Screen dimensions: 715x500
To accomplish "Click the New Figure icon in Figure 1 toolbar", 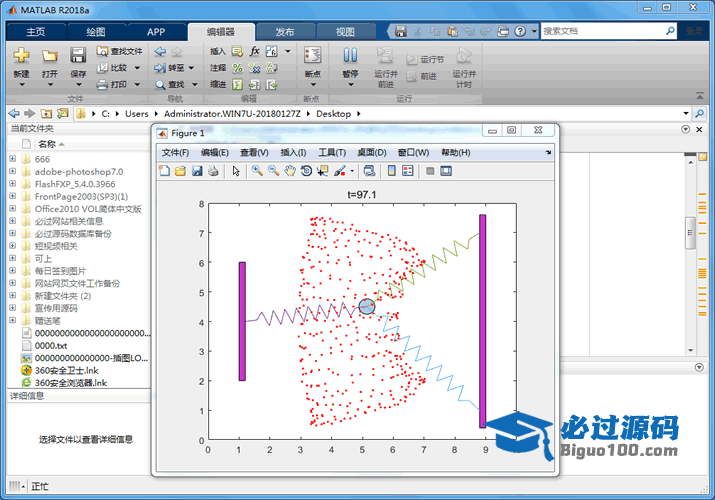I will coord(164,171).
